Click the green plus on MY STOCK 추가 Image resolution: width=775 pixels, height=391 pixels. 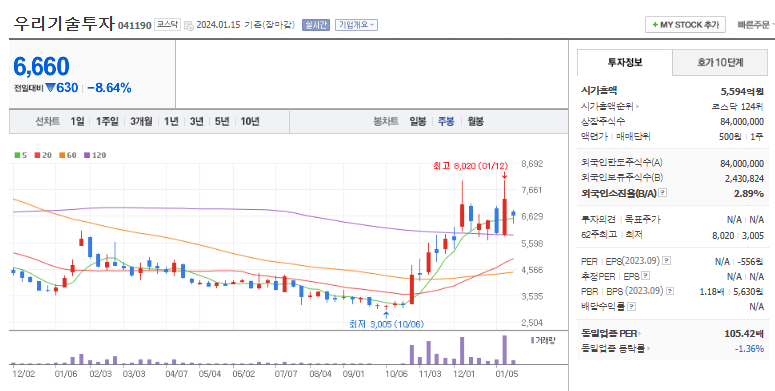tap(655, 25)
